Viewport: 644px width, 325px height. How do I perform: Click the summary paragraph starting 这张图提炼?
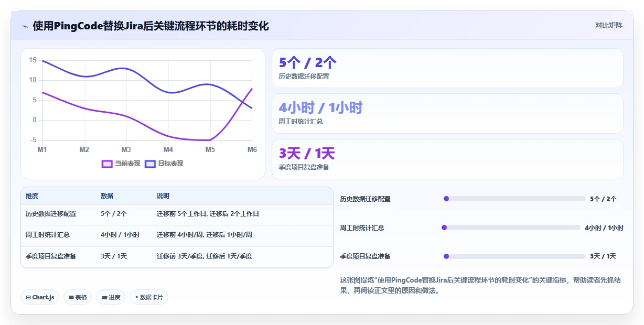click(481, 285)
